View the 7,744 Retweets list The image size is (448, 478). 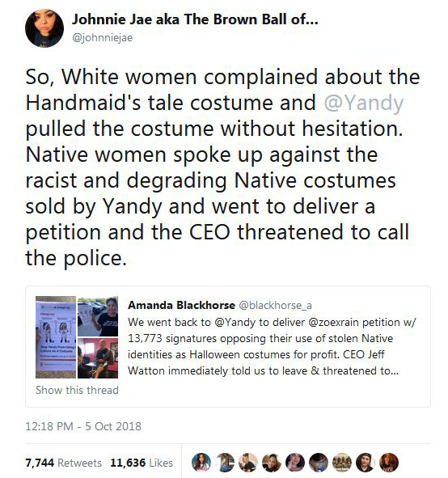pos(63,463)
